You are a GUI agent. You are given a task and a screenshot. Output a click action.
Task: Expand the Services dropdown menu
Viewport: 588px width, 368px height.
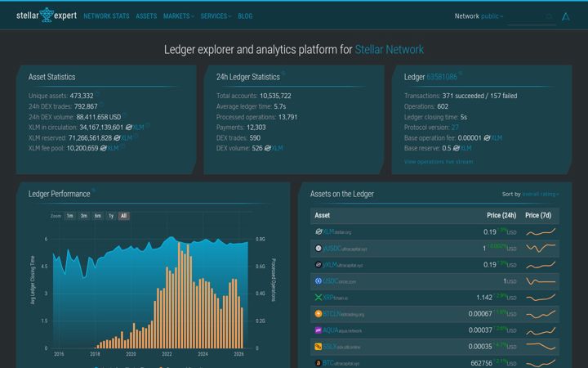pos(216,16)
